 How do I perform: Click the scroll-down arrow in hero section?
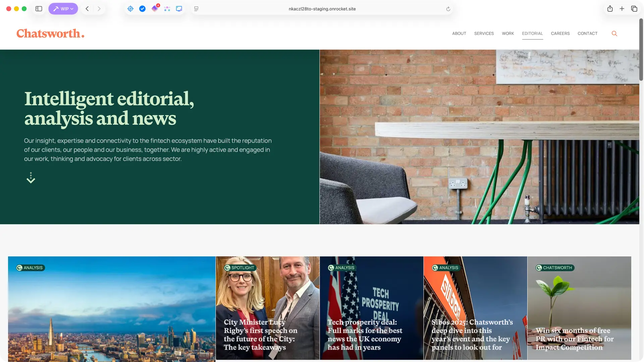[x=31, y=178]
